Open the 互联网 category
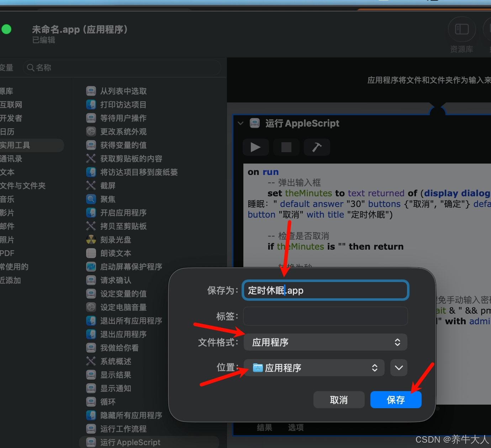 tap(11, 105)
